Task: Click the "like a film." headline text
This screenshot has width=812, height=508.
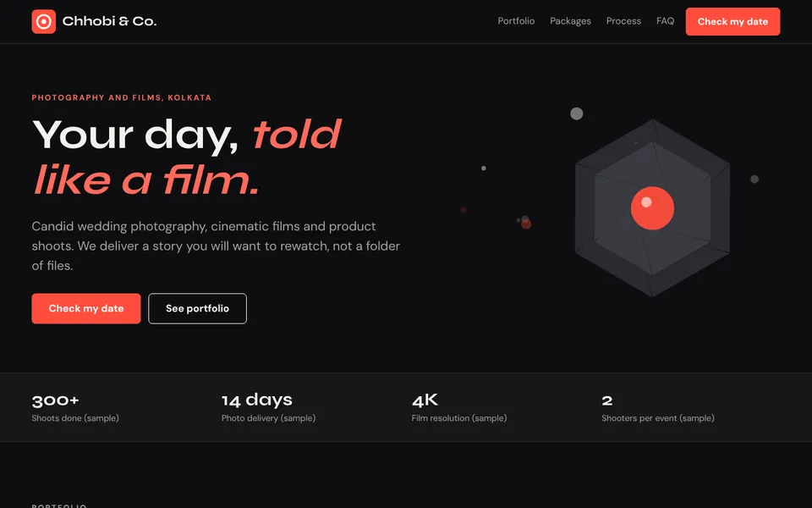Action: (145, 179)
